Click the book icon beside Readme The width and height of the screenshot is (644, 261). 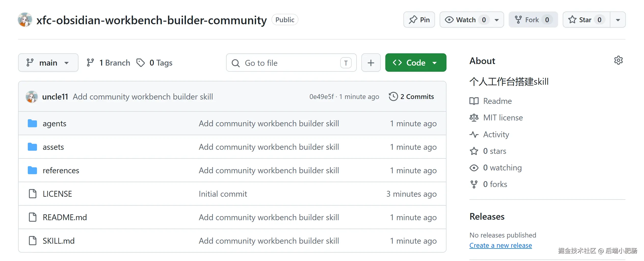click(x=474, y=101)
